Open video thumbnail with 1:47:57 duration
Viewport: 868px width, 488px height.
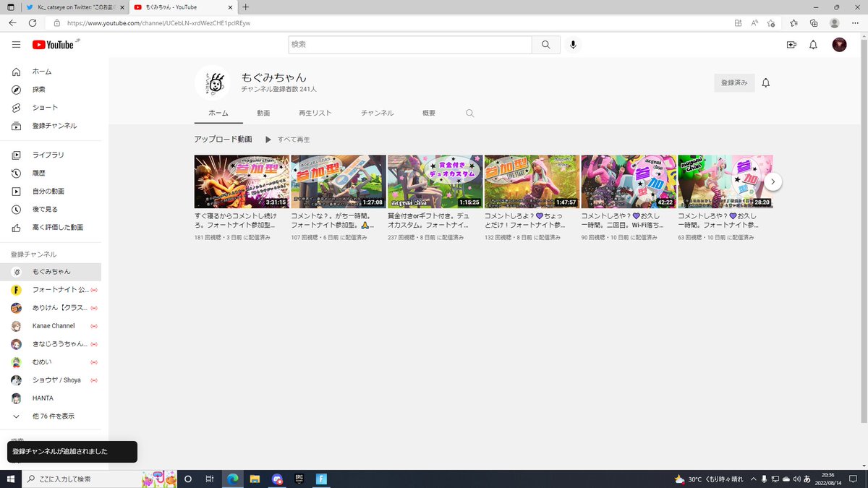[532, 181]
